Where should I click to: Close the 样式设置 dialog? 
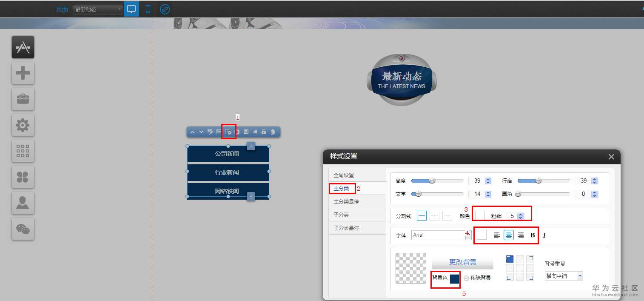point(611,157)
